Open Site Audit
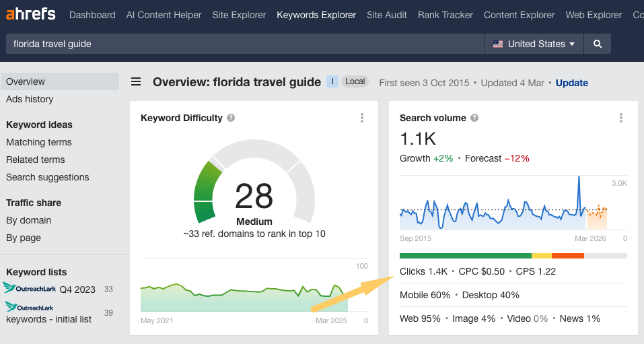The width and height of the screenshot is (644, 344). 387,15
